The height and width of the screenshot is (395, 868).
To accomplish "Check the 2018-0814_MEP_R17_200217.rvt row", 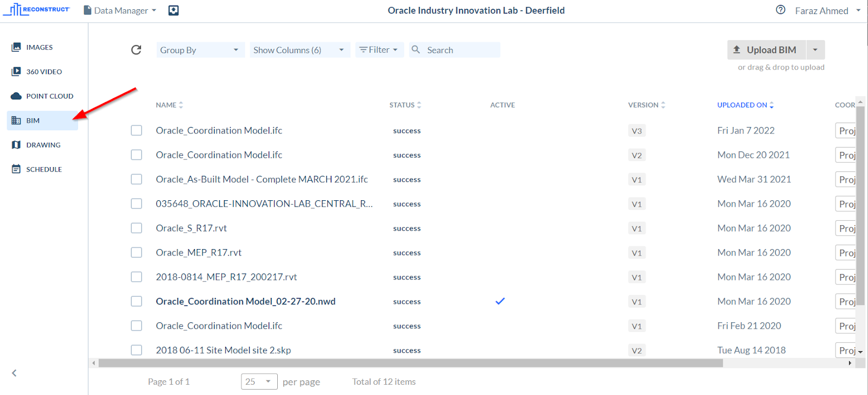I will click(x=137, y=277).
